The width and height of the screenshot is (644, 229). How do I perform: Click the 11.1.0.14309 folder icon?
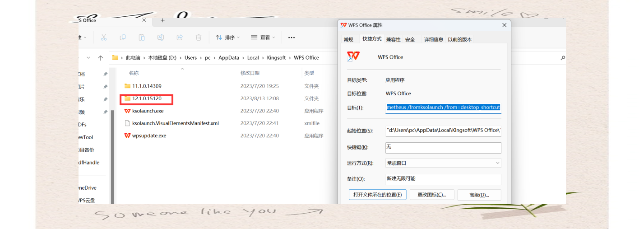127,86
